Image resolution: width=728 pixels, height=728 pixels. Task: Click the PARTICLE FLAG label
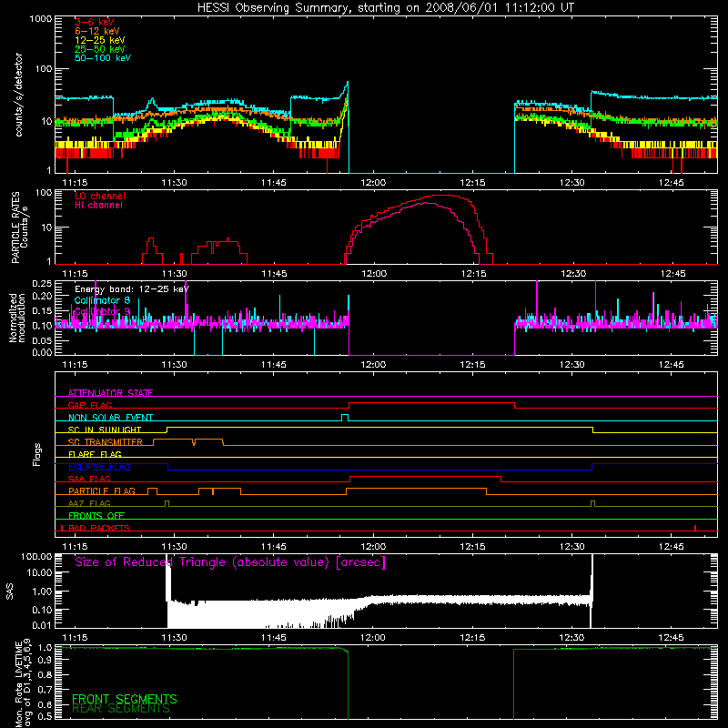[102, 490]
